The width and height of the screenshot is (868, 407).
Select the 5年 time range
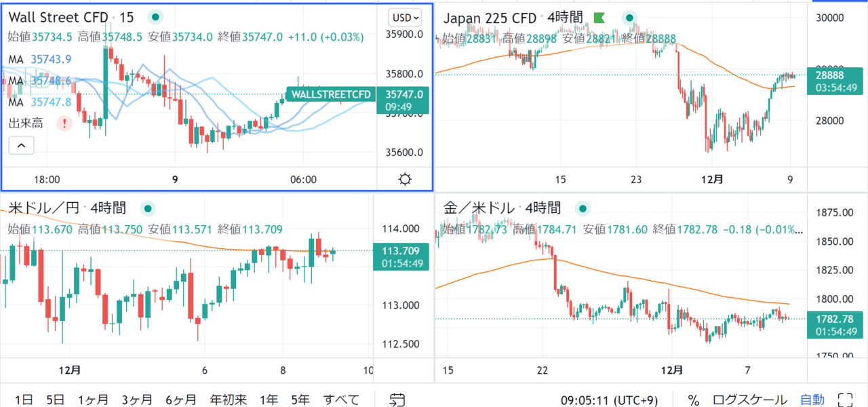pyautogui.click(x=300, y=400)
